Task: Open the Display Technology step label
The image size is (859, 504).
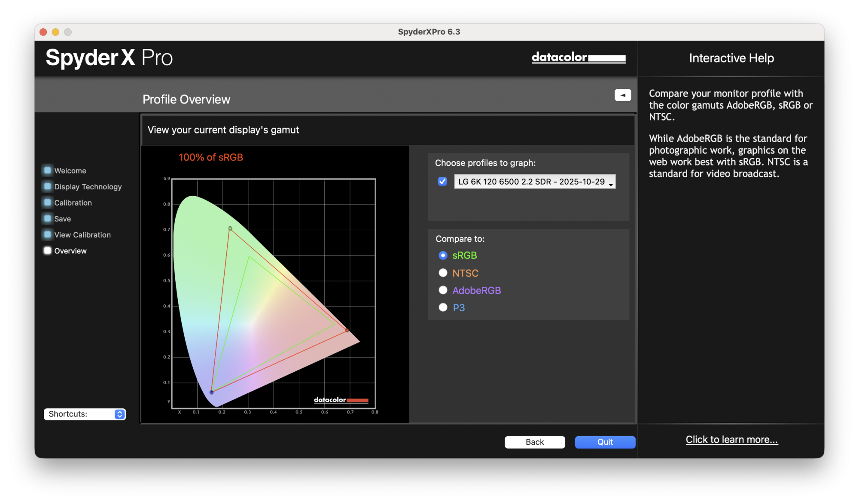Action: [88, 187]
